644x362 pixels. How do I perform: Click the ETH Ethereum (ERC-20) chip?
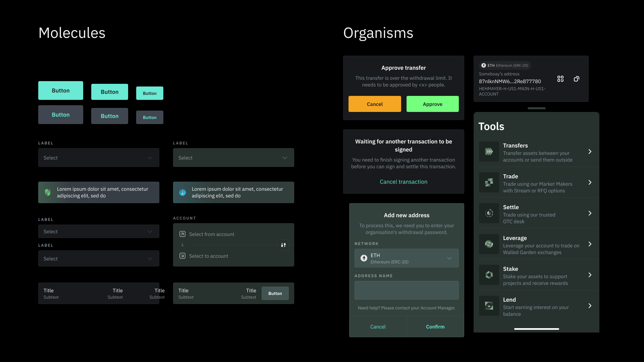(x=505, y=65)
